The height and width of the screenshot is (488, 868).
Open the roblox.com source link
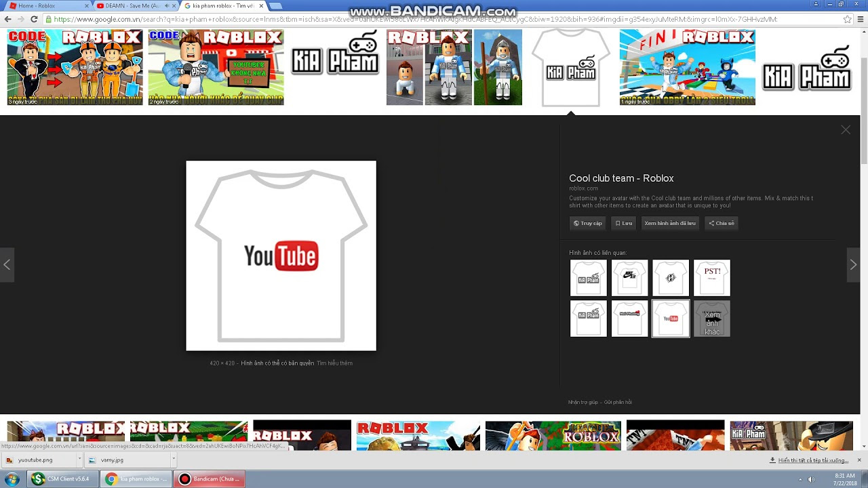coord(583,188)
